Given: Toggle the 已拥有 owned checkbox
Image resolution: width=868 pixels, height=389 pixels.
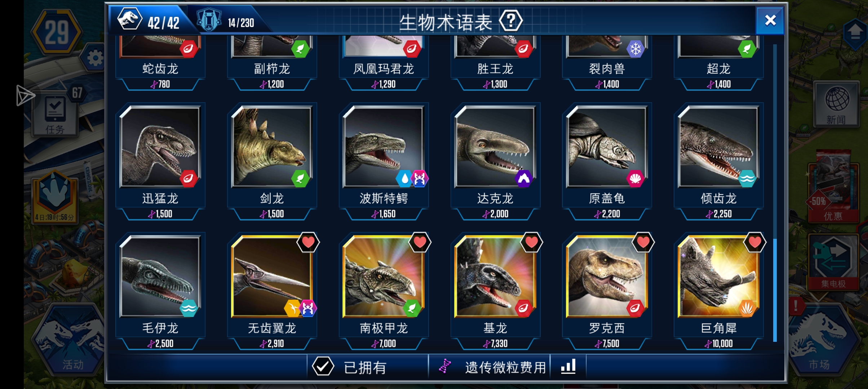Looking at the screenshot, I should (x=323, y=367).
